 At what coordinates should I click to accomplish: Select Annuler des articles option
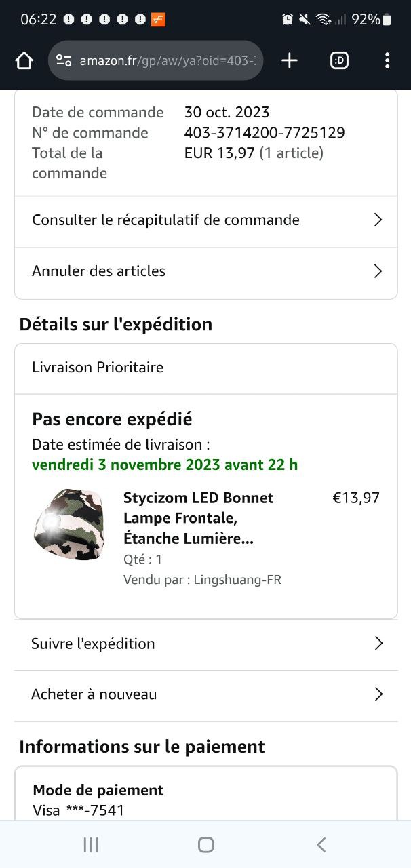(x=99, y=271)
